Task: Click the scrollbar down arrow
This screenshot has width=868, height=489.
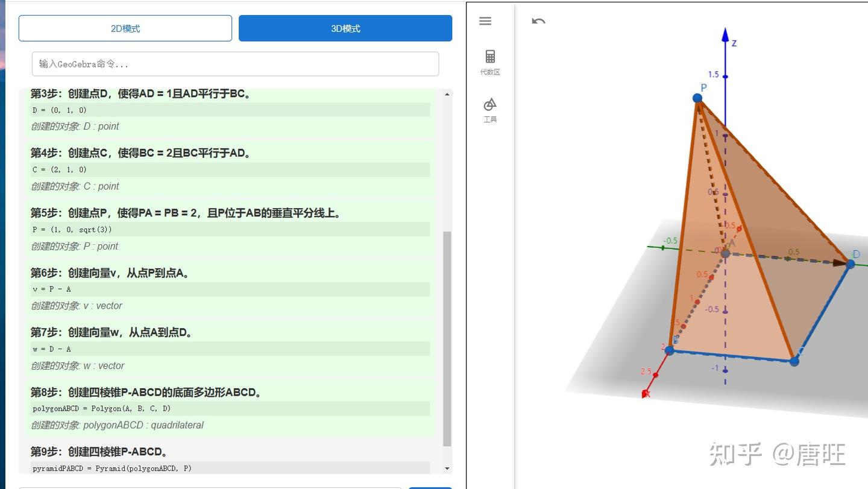Action: click(x=447, y=468)
